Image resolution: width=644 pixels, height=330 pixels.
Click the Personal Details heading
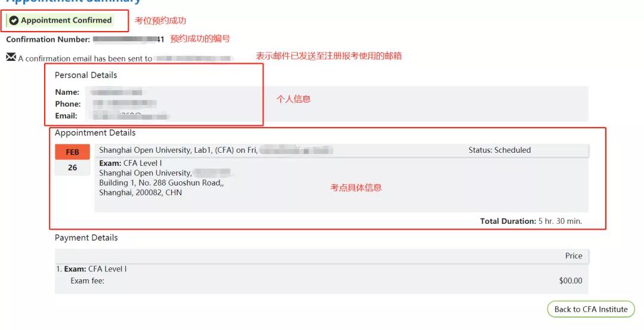86,75
